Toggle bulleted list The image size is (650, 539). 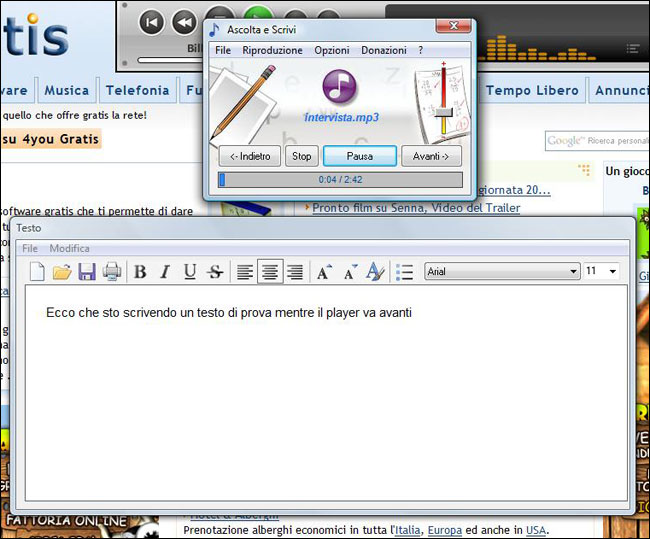click(x=404, y=272)
